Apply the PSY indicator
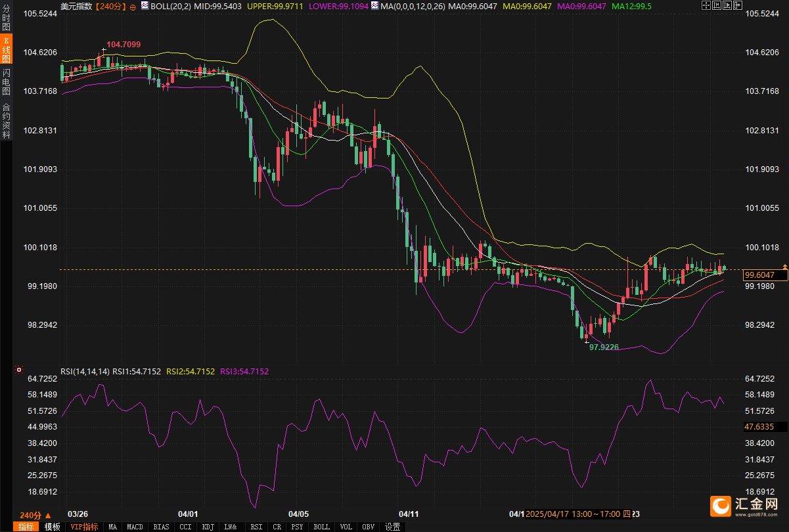The image size is (789, 532). tap(298, 527)
